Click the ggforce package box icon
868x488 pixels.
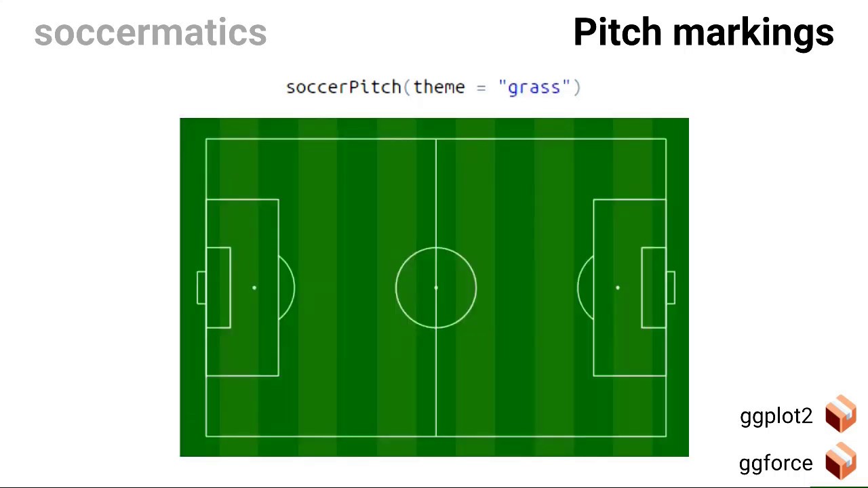[841, 461]
